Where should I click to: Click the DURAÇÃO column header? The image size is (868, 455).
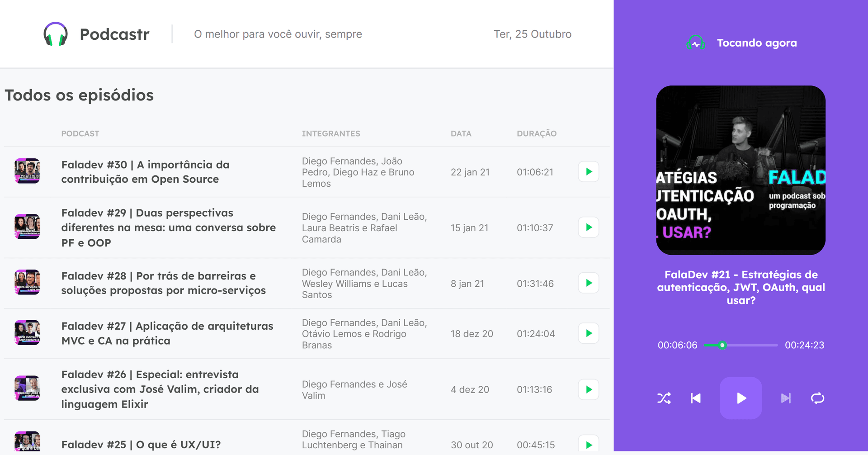tap(537, 133)
